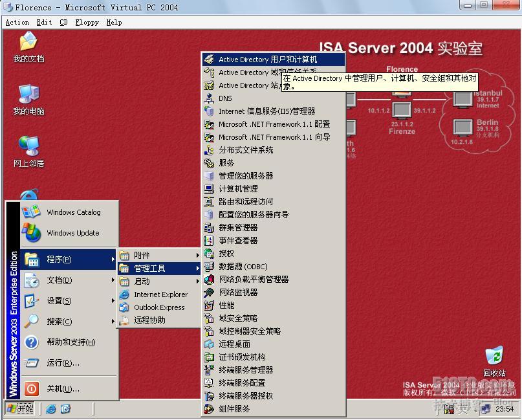Open 终端服务器授权 entry
Viewport: 522px width, 420px height.
[274, 395]
